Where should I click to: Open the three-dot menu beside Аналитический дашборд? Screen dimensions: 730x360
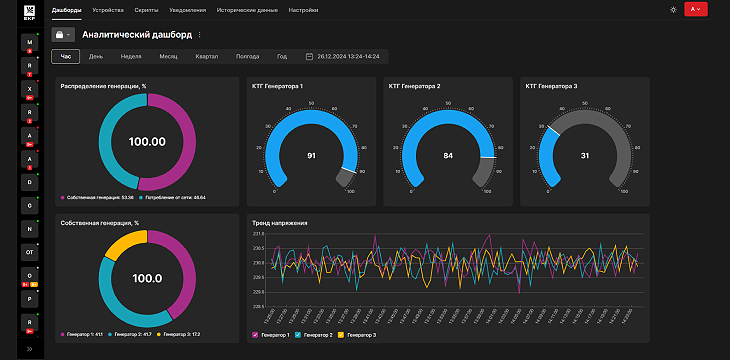[200, 34]
